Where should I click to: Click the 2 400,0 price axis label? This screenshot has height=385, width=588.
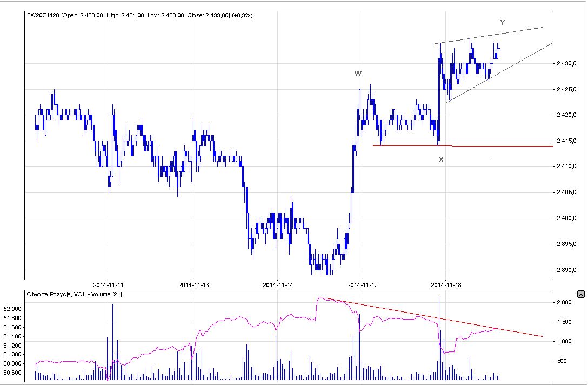tap(566, 218)
